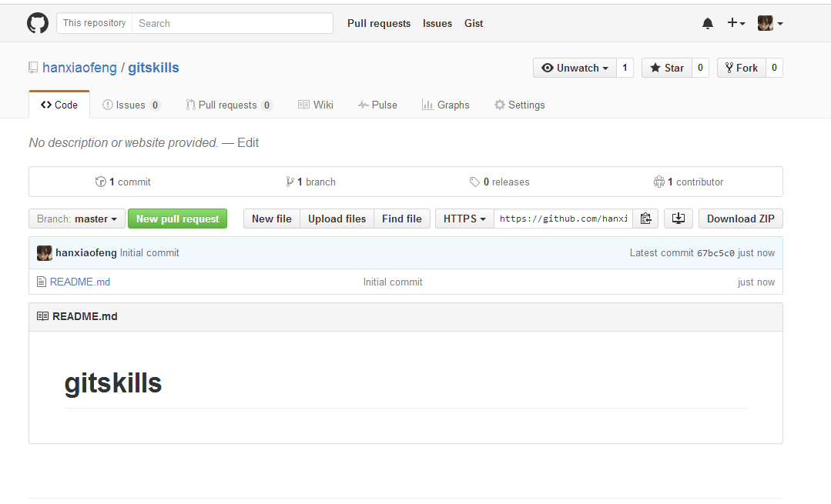831x504 pixels.
Task: View the 1 branch list
Action: click(x=310, y=182)
